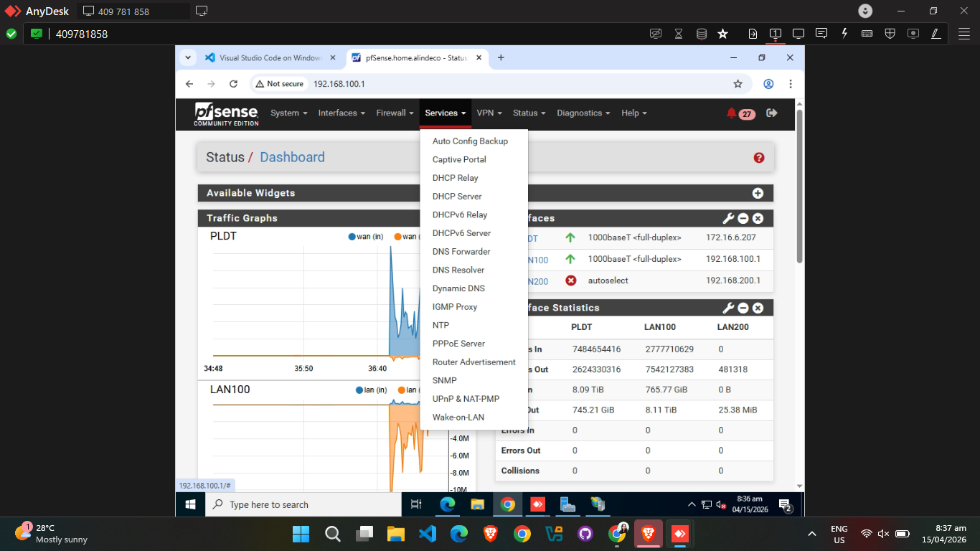Open AnyDesk file transfer icon
Viewport: 980px width, 551px height.
[753, 34]
